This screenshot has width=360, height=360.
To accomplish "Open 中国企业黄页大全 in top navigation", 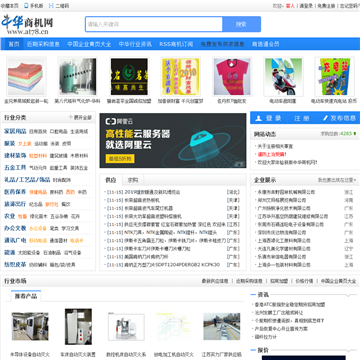I will pos(89,44).
